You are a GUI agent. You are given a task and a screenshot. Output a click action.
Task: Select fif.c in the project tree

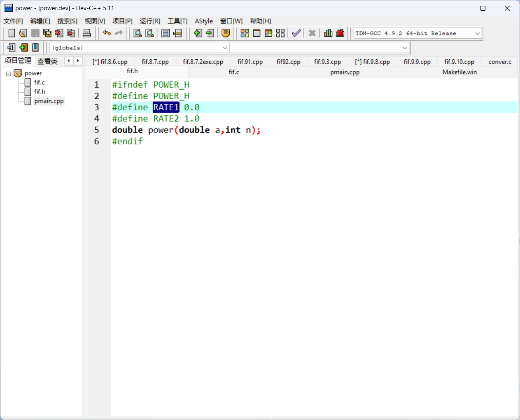(x=39, y=82)
